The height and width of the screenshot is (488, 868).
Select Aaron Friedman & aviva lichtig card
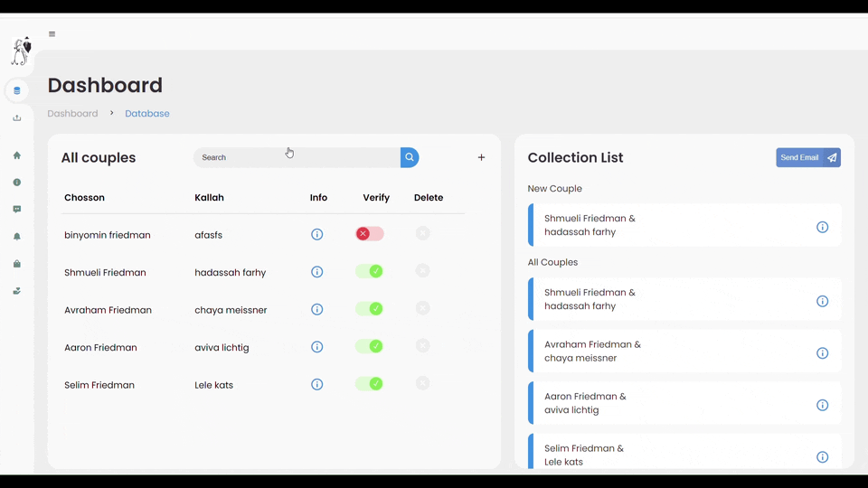pos(684,403)
